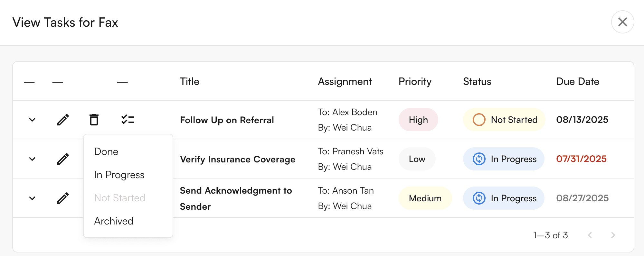Expand the Verify Insurance Coverage row
Image resolution: width=644 pixels, height=256 pixels.
(32, 159)
